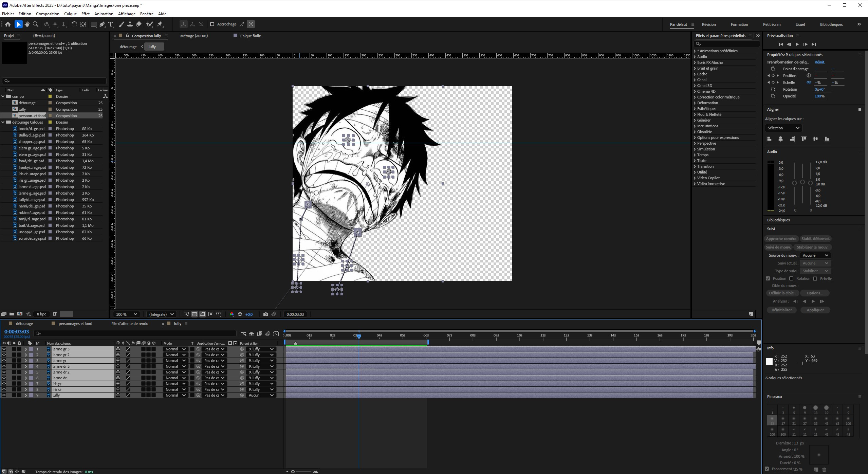This screenshot has width=868, height=474.
Task: Click the détourage breadcrumb in viewer
Action: (128, 47)
